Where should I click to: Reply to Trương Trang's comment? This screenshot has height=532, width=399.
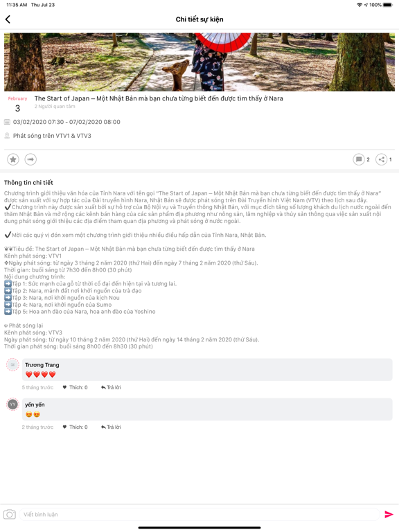coord(111,387)
